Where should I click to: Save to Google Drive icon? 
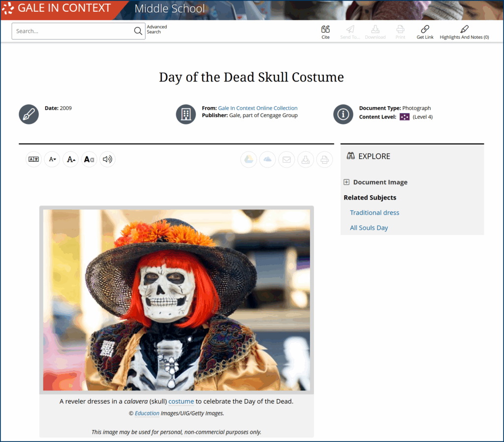tap(249, 159)
